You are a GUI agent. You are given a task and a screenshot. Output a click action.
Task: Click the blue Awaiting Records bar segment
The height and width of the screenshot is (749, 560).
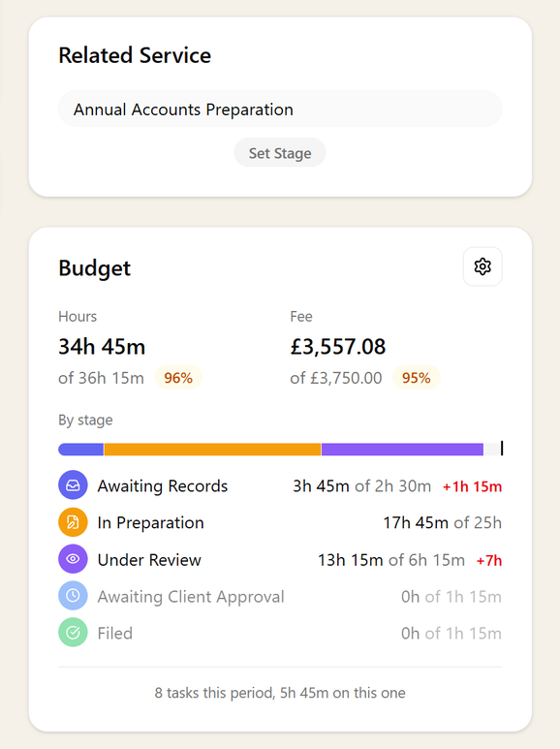[x=80, y=449]
